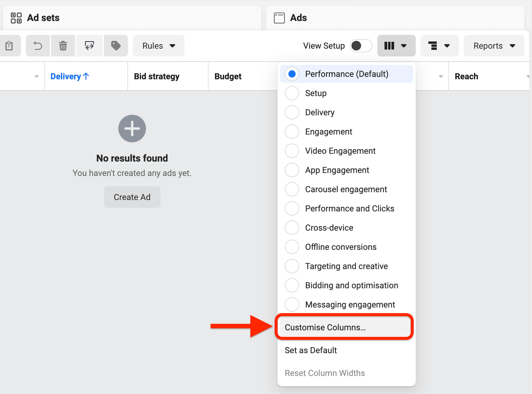Open the Rules dropdown
This screenshot has height=394, width=532.
pyautogui.click(x=159, y=46)
